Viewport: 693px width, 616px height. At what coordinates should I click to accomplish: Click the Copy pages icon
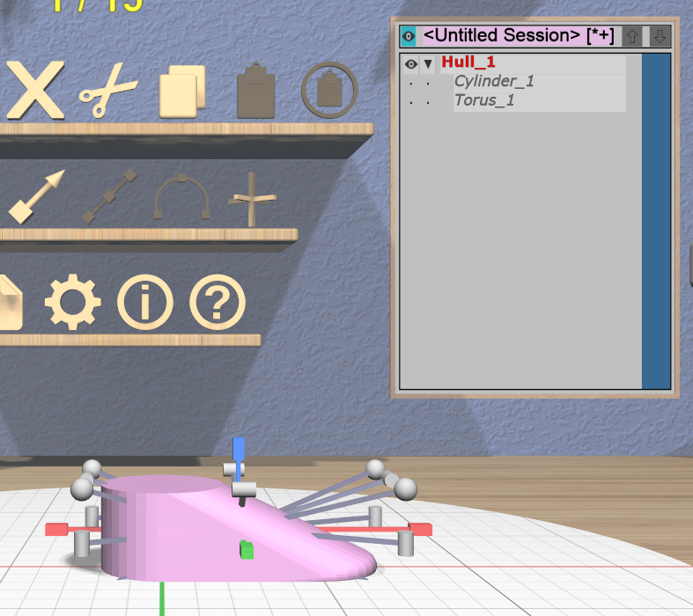click(x=181, y=91)
